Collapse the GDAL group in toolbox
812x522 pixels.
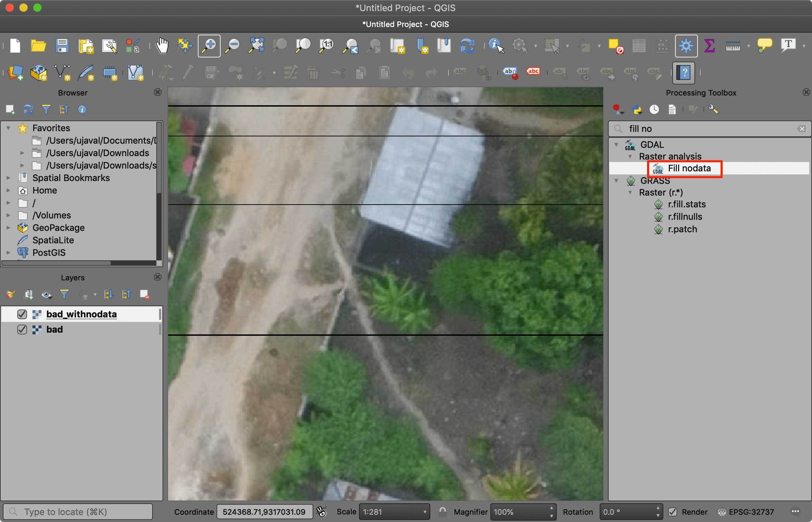tap(616, 145)
